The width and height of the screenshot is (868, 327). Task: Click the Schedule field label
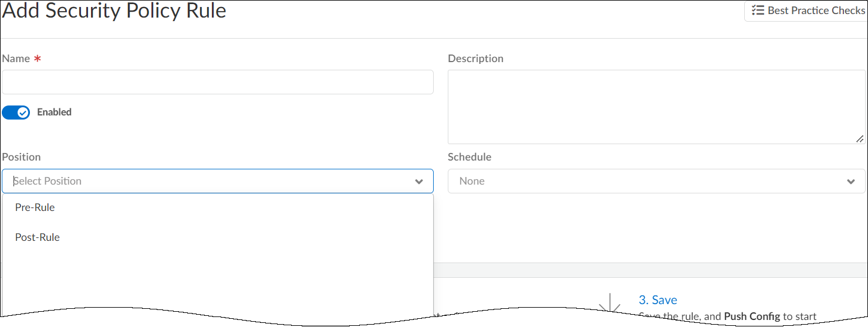(x=470, y=157)
